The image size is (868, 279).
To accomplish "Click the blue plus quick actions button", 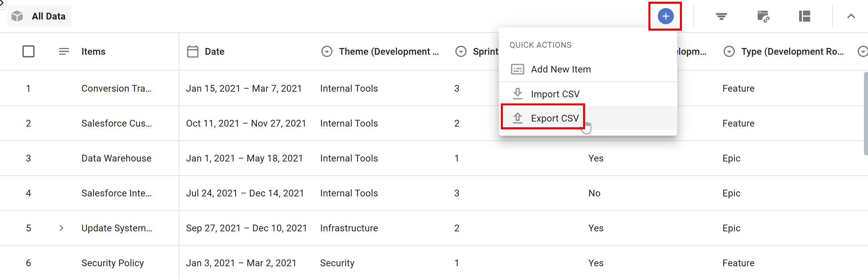I will (666, 16).
